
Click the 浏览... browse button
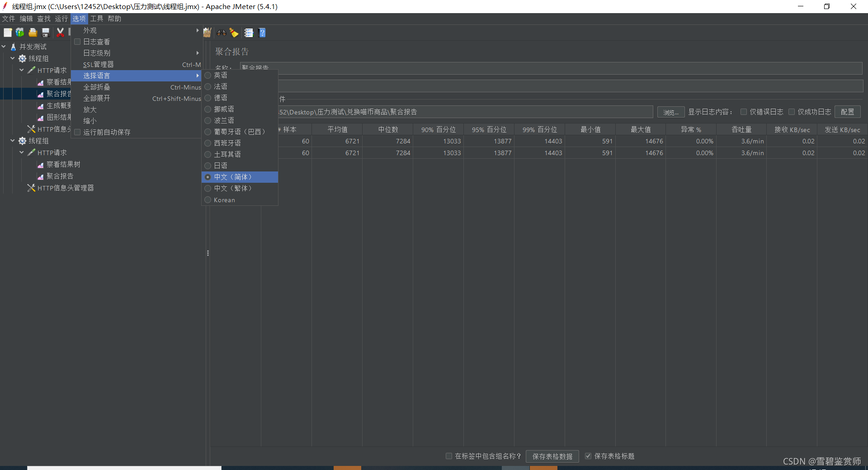click(670, 112)
